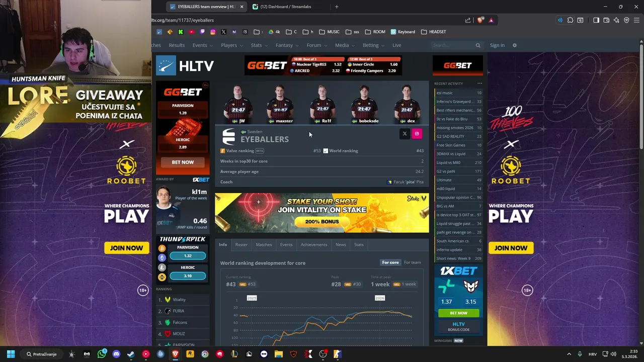Select the 'For core' ranking toggle
The width and height of the screenshot is (644, 362).
tap(390, 262)
